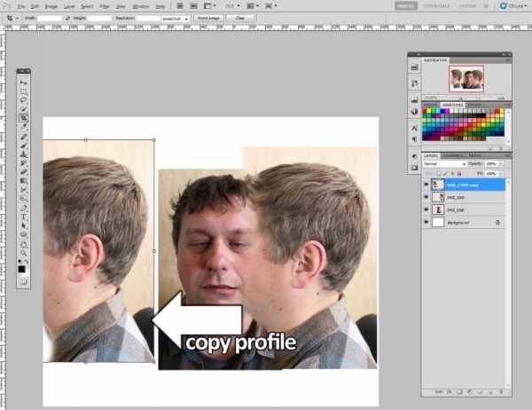Viewport: 532px width, 410px height.
Task: Select the Hand tool
Action: coord(23,244)
